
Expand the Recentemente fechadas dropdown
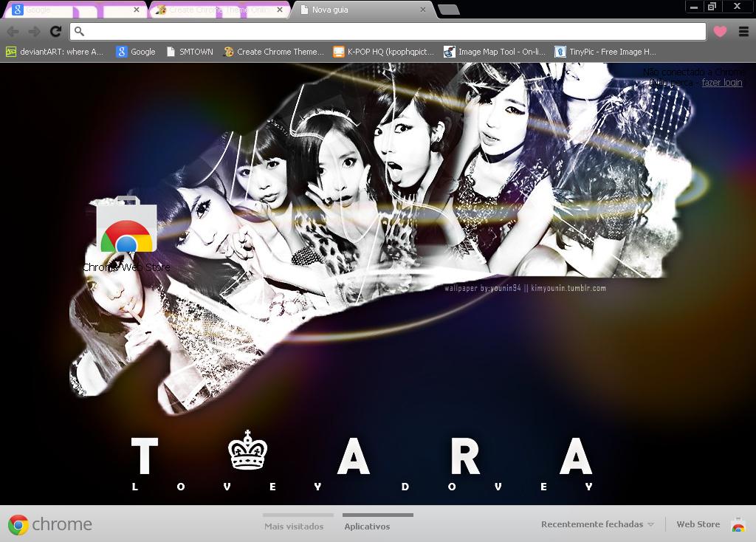point(597,524)
